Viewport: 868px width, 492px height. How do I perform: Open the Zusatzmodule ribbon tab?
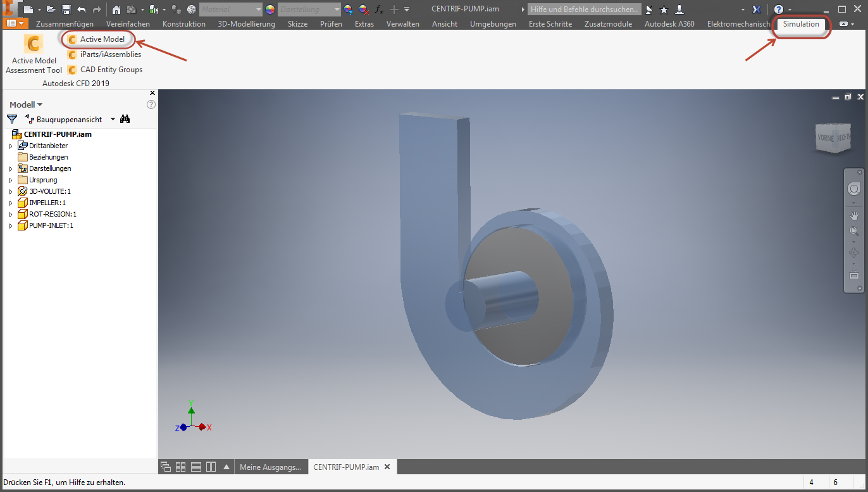(608, 24)
